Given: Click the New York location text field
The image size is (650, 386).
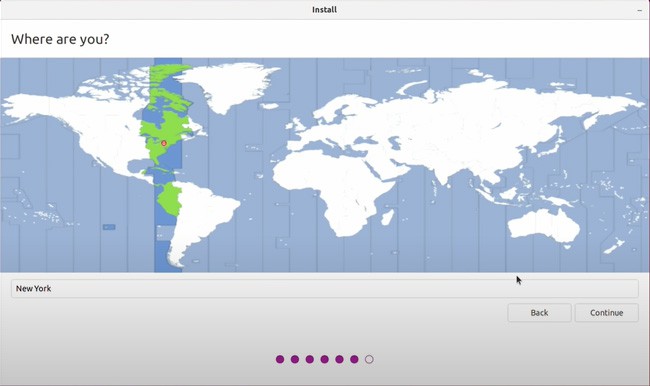Looking at the screenshot, I should [x=325, y=289].
